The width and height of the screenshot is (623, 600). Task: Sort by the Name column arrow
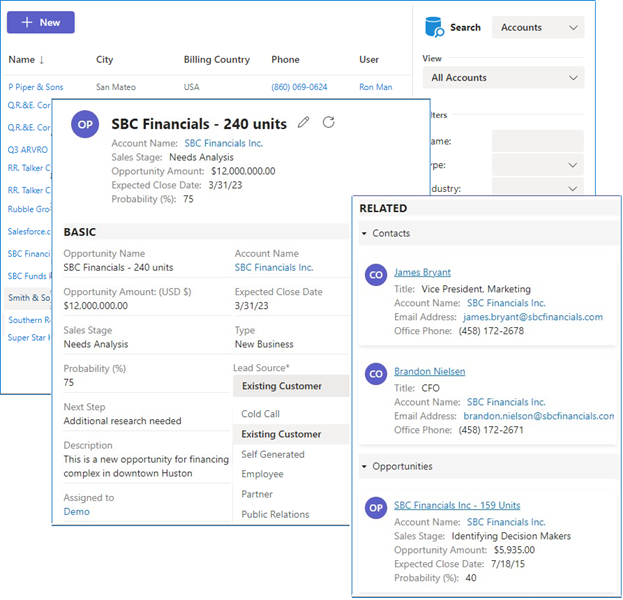[x=41, y=60]
